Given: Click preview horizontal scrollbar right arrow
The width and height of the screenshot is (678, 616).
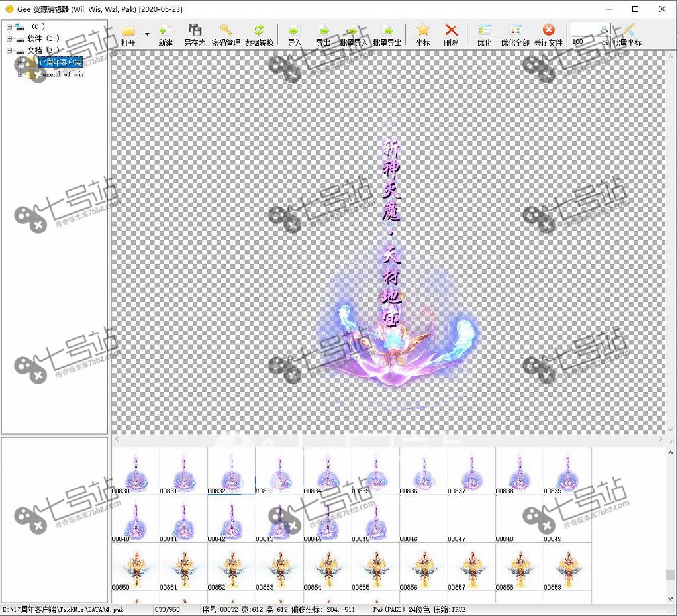Looking at the screenshot, I should click(x=660, y=439).
